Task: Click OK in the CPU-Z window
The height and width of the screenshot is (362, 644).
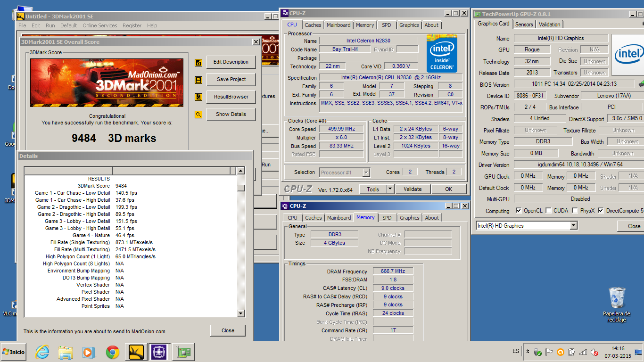Action: [x=448, y=189]
